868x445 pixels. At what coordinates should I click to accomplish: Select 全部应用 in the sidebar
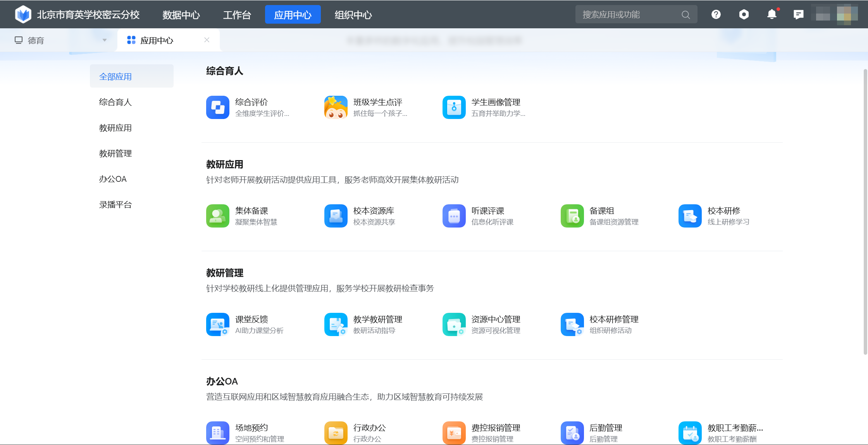[132, 76]
